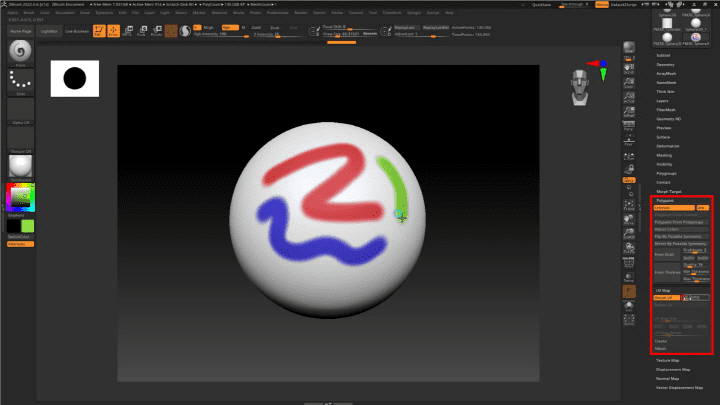This screenshot has width=720, height=405.
Task: Open the Alpha Off slot
Action: click(x=20, y=111)
